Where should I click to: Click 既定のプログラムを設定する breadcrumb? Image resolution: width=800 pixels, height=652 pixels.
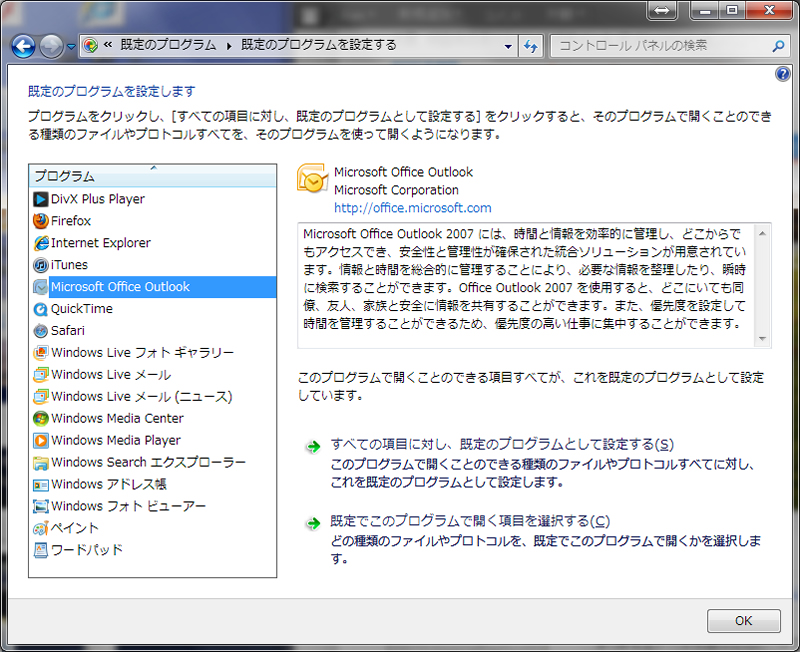[318, 45]
